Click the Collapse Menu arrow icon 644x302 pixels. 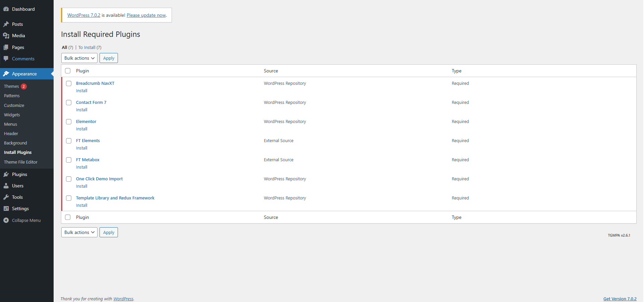click(6, 220)
